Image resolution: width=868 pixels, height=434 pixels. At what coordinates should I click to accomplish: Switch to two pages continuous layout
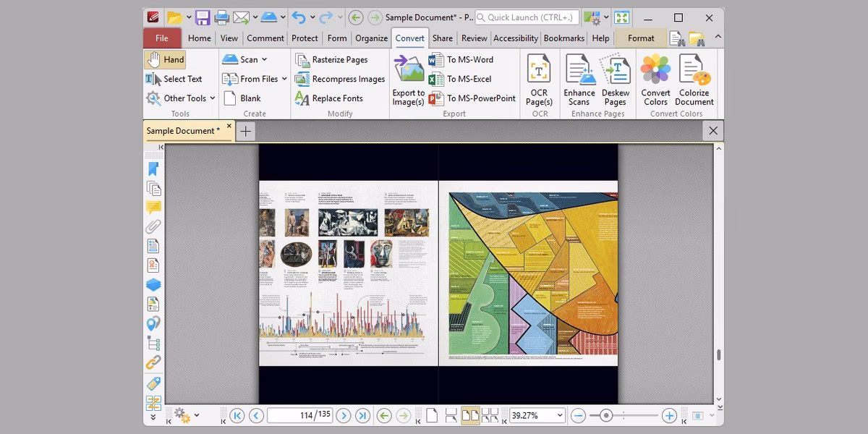490,415
